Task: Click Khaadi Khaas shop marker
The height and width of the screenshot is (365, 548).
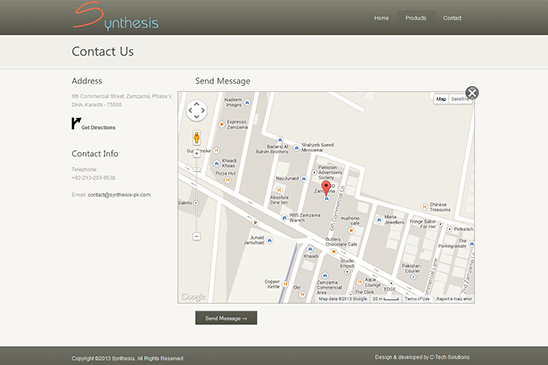Action: (x=217, y=163)
